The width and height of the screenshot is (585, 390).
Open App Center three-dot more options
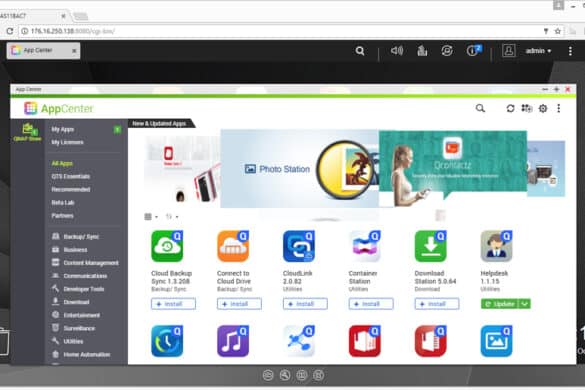click(559, 108)
